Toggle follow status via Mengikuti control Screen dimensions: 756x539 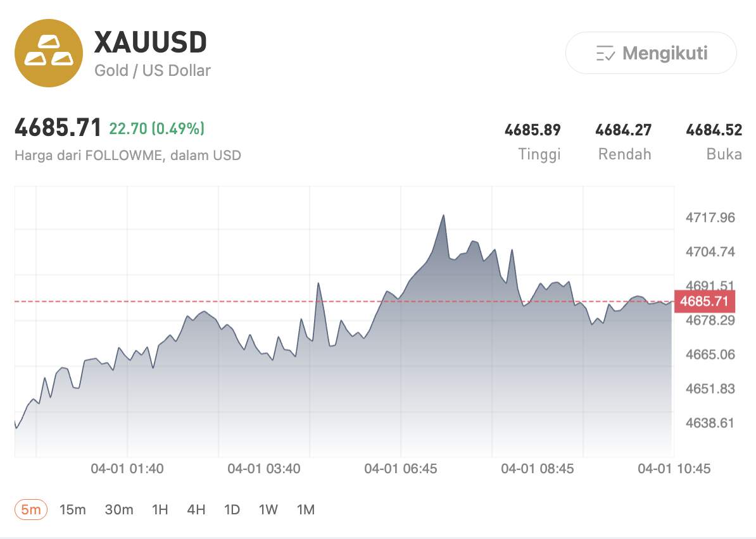pyautogui.click(x=651, y=54)
